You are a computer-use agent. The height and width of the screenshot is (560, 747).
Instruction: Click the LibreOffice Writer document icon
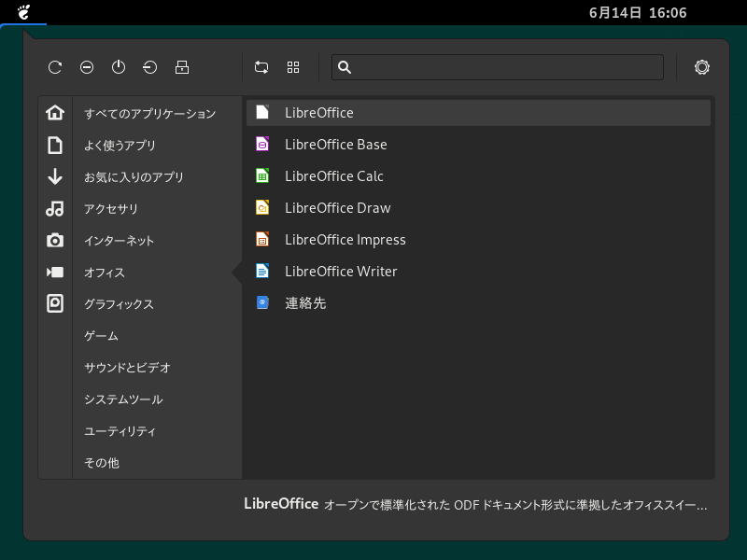pos(262,271)
